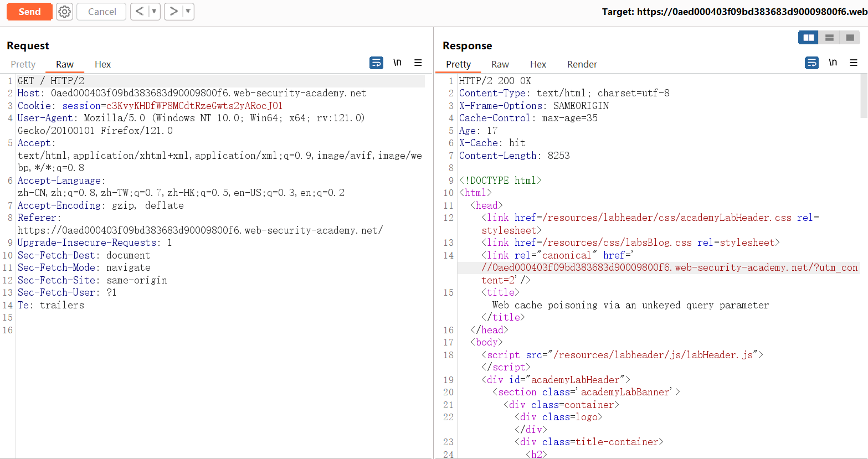868x459 pixels.
Task: Expand the back history dropdown arrow
Action: click(154, 12)
